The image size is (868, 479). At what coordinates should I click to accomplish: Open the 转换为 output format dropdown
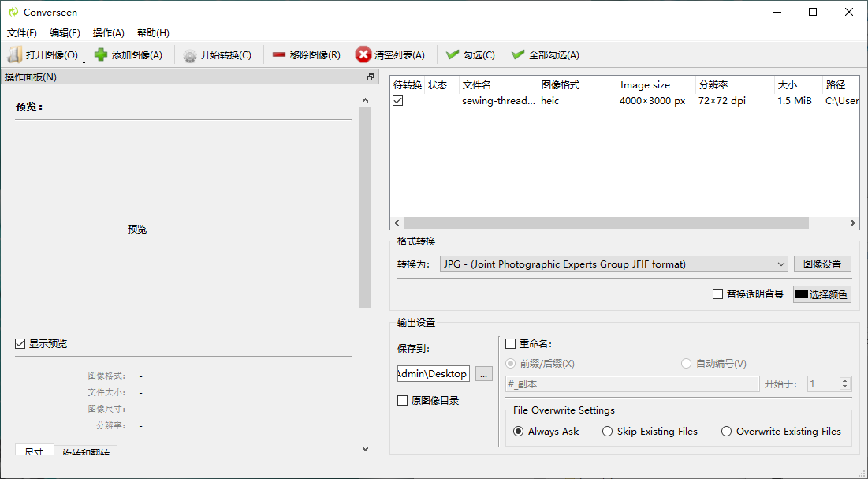780,264
